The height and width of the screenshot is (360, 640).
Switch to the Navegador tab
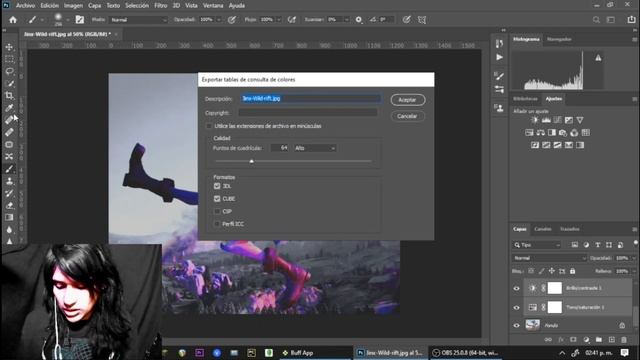point(559,39)
